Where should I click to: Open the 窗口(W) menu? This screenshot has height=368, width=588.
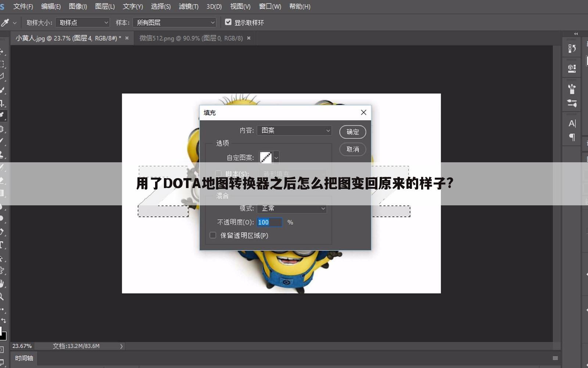[270, 7]
